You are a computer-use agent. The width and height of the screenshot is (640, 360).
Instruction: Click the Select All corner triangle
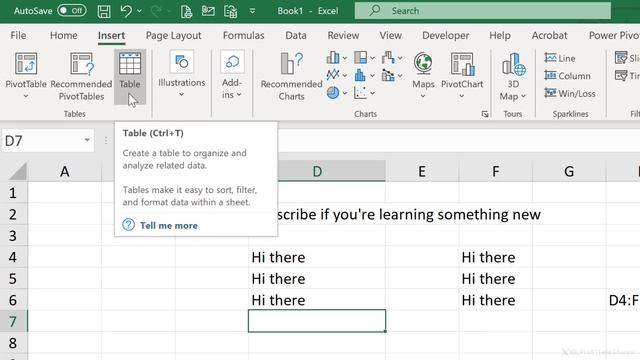(x=18, y=171)
